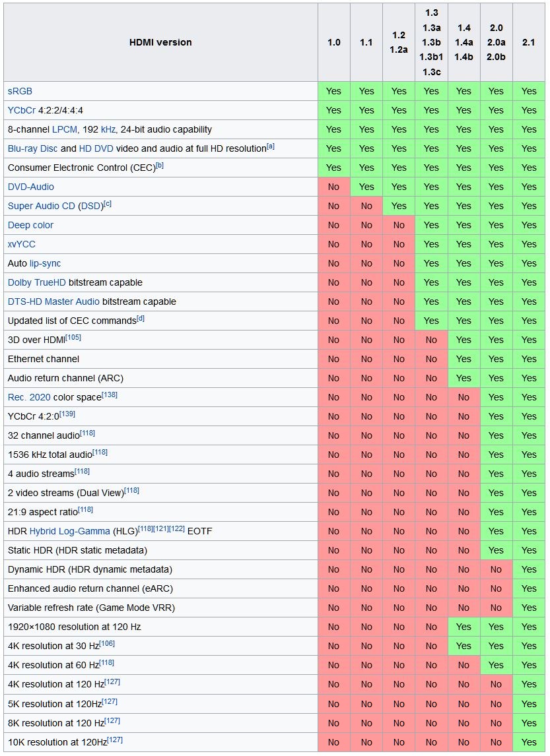
Task: Follow the Blu-ray Disc link
Action: (x=32, y=148)
